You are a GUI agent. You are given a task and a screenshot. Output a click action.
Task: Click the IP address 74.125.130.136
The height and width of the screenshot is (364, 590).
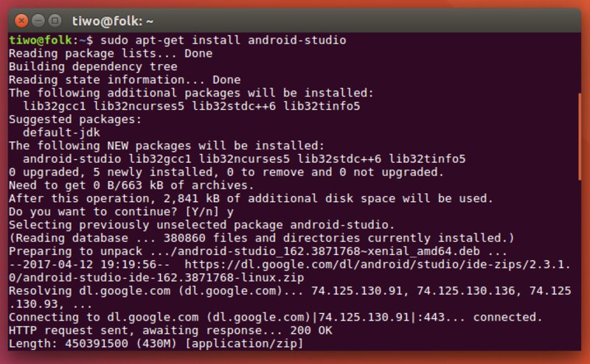tap(465, 291)
